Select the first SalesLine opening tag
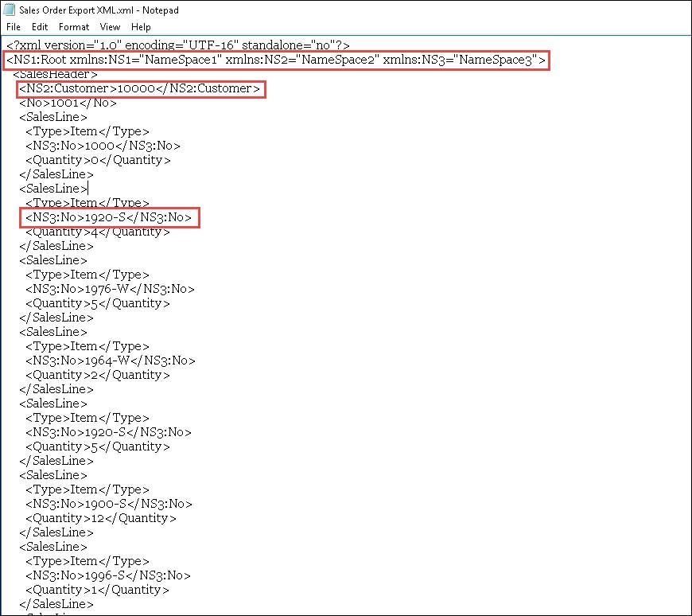Image resolution: width=692 pixels, height=616 pixels. [x=52, y=117]
